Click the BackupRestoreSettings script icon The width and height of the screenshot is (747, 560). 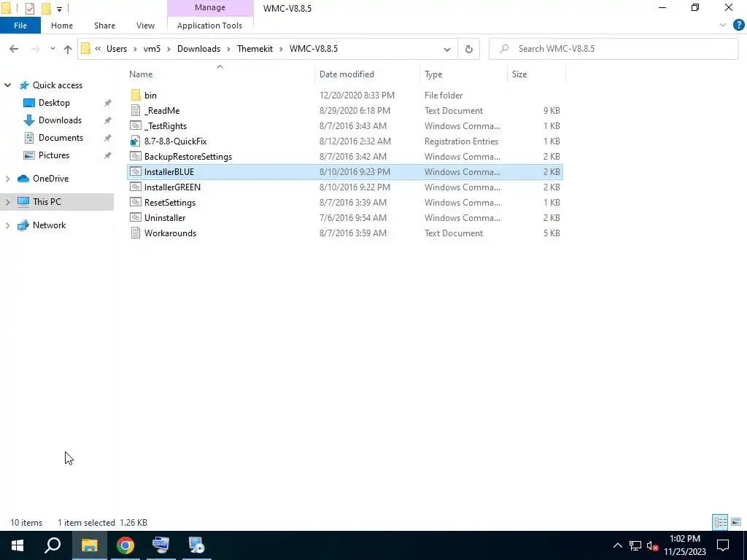[x=136, y=156]
